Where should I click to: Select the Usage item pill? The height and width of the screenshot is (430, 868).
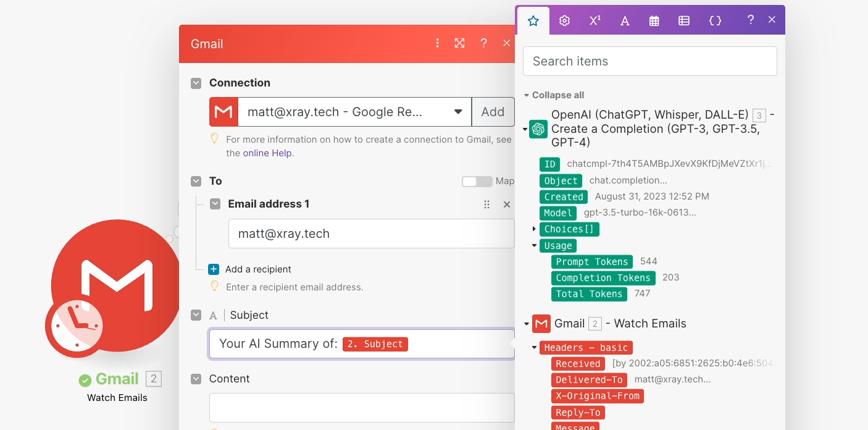(557, 246)
